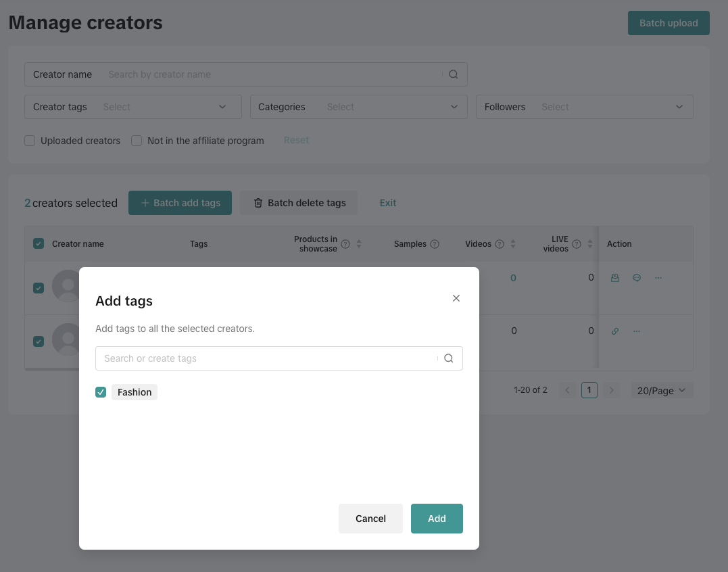Tick Not in the affiliate program
The image size is (728, 572).
(x=137, y=141)
